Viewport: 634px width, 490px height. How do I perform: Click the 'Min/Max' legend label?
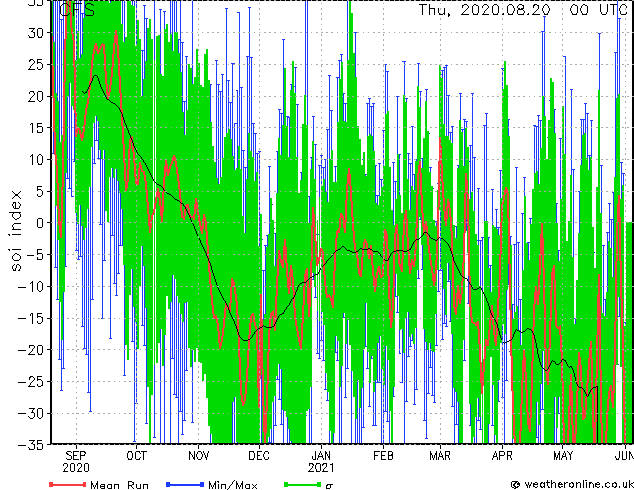coord(232,485)
